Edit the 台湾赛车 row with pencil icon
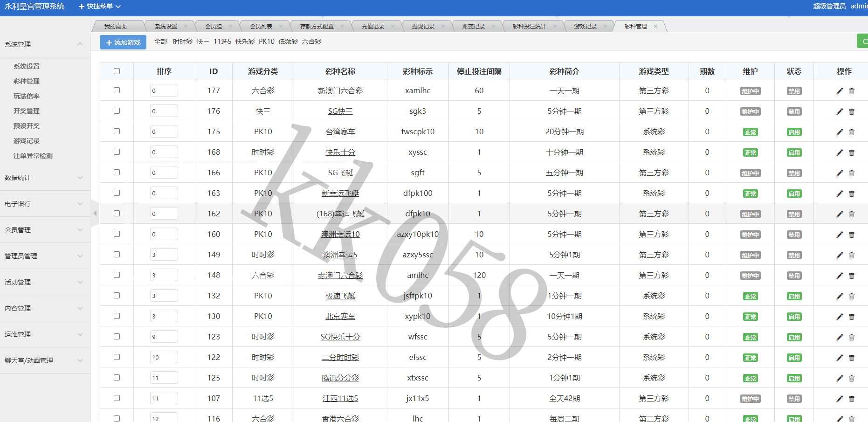868x422 pixels. click(840, 132)
